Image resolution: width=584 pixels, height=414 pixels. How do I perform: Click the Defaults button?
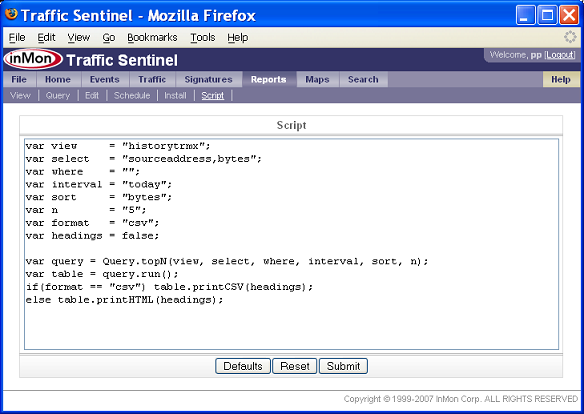[x=243, y=366]
